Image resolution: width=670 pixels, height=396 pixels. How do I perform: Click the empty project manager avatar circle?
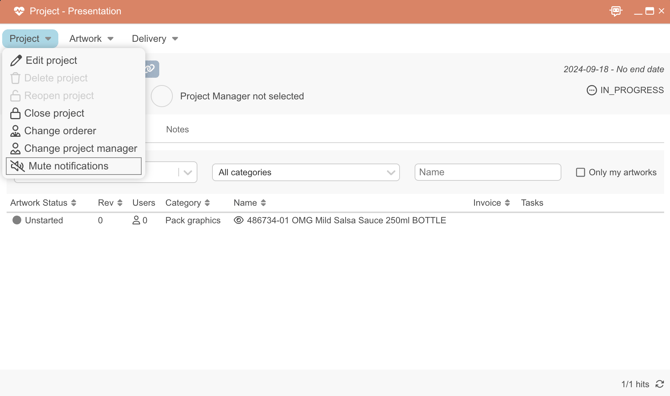(162, 96)
